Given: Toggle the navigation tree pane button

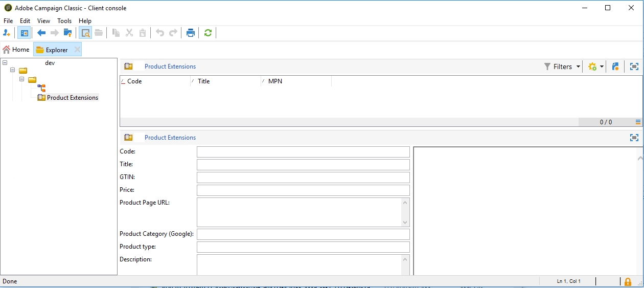Looking at the screenshot, I should coord(24,33).
